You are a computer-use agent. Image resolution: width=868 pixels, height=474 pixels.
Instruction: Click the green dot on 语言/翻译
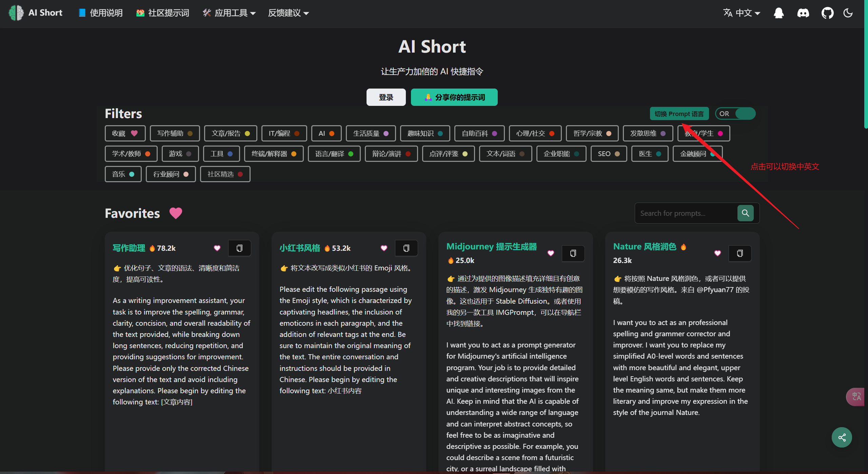click(x=351, y=154)
